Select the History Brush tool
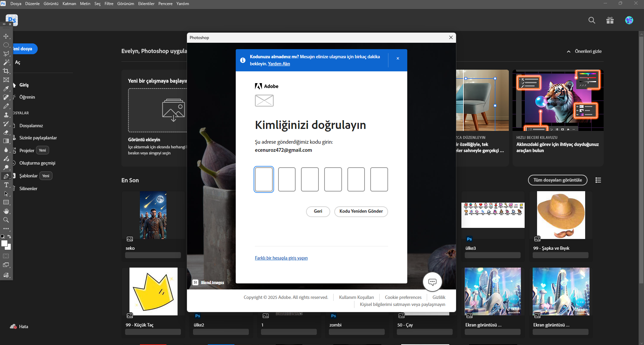 tap(6, 124)
